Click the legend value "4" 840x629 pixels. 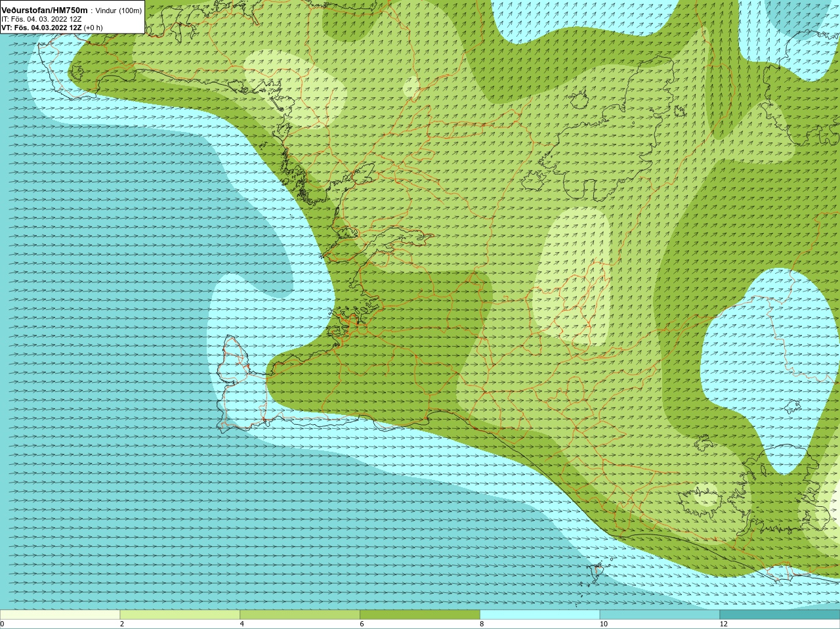pyautogui.click(x=242, y=624)
